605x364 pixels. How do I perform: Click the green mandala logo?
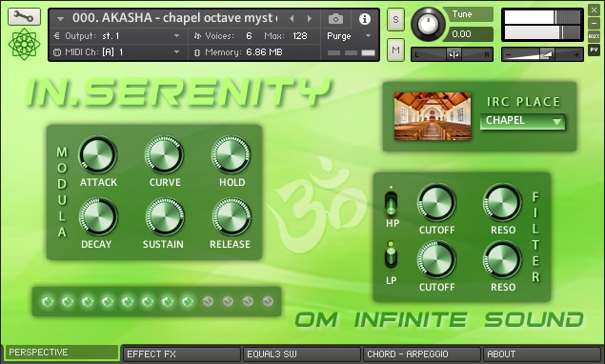tap(24, 44)
